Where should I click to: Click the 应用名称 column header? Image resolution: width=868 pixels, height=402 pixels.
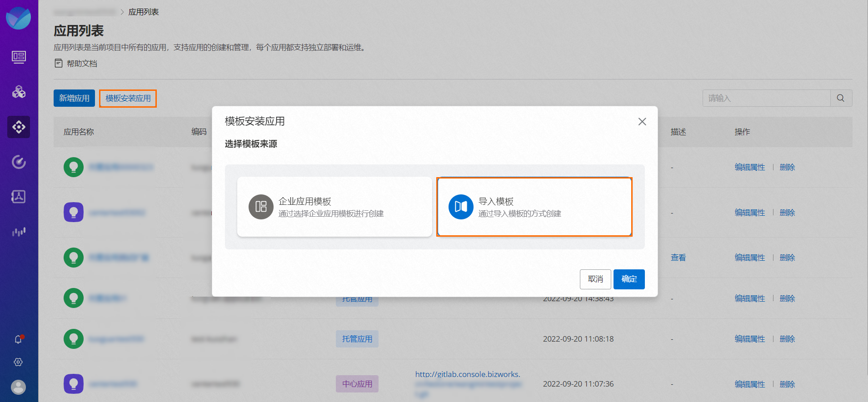tap(79, 132)
